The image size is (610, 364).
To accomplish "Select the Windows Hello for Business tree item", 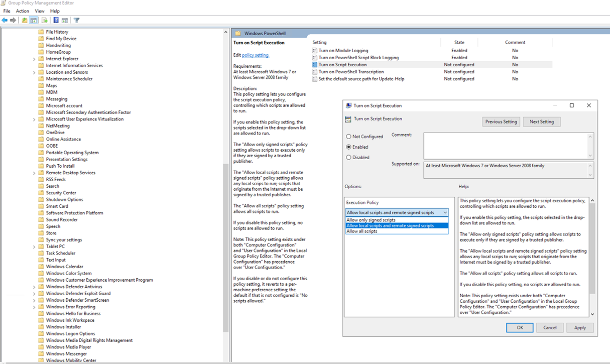I will pyautogui.click(x=73, y=314).
